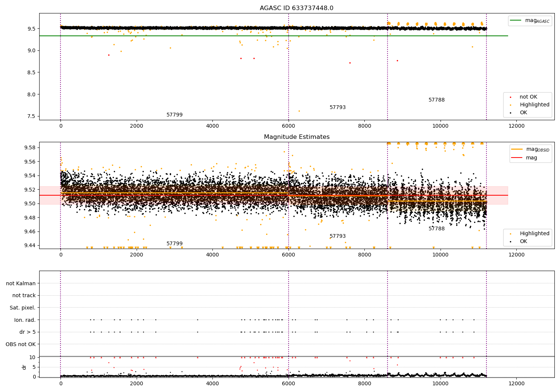Image resolution: width=560 pixels, height=392 pixels.
Task: Click the 'Sat. pixel.' row label
Action: 23,308
